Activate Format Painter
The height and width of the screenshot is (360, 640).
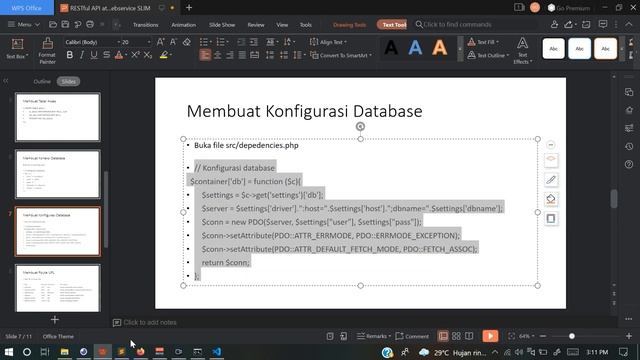point(47,51)
